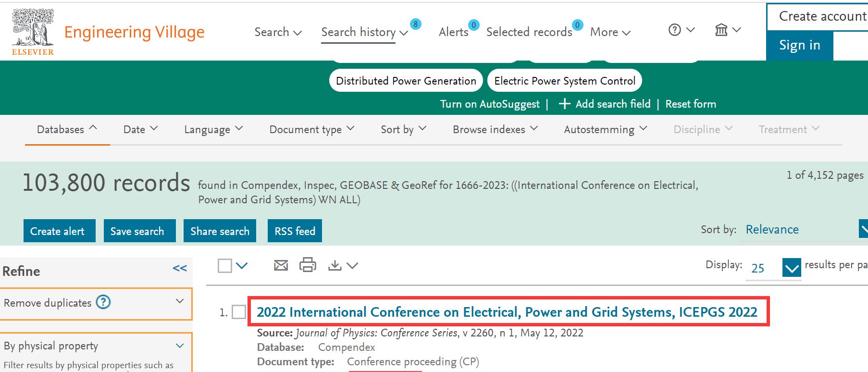The width and height of the screenshot is (868, 372).
Task: Collapse the Databases tab
Action: pyautogui.click(x=67, y=129)
